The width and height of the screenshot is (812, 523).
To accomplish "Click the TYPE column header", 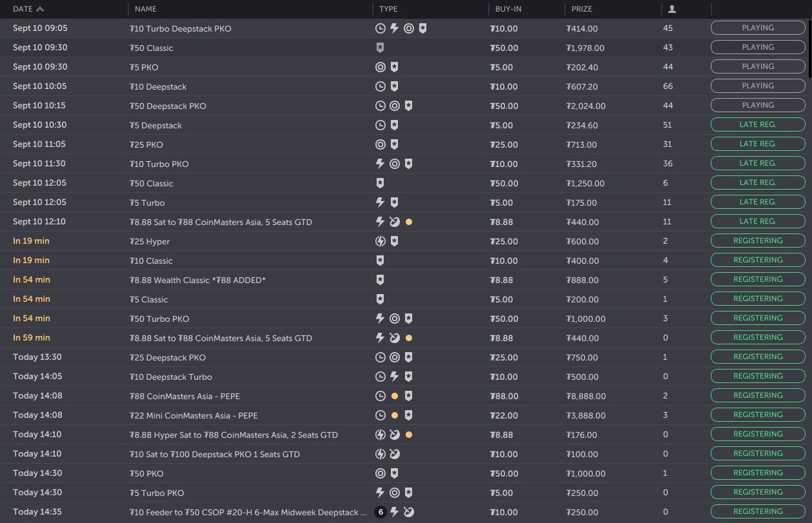I will (x=388, y=9).
